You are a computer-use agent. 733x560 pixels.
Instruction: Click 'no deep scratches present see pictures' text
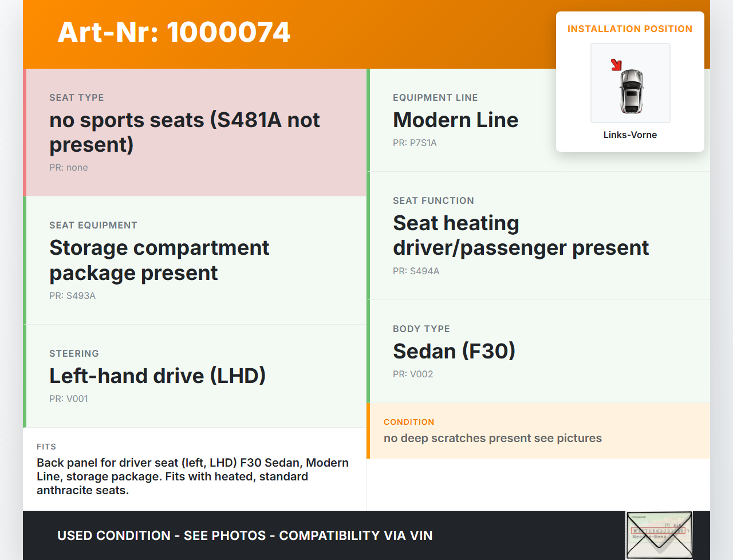[x=492, y=438]
